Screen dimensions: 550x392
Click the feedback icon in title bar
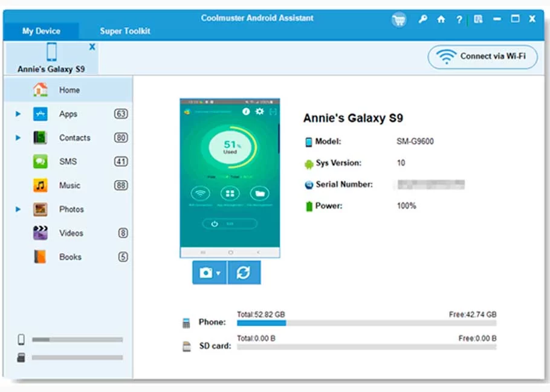click(x=478, y=19)
